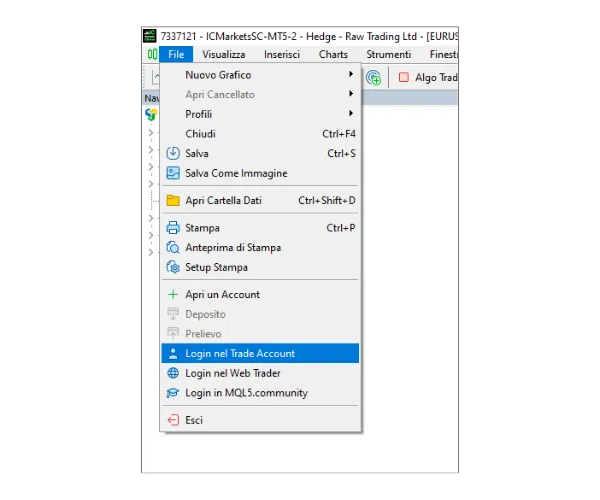Click the Navigator tree root icon
Image resolution: width=600 pixels, height=500 pixels.
point(151,114)
